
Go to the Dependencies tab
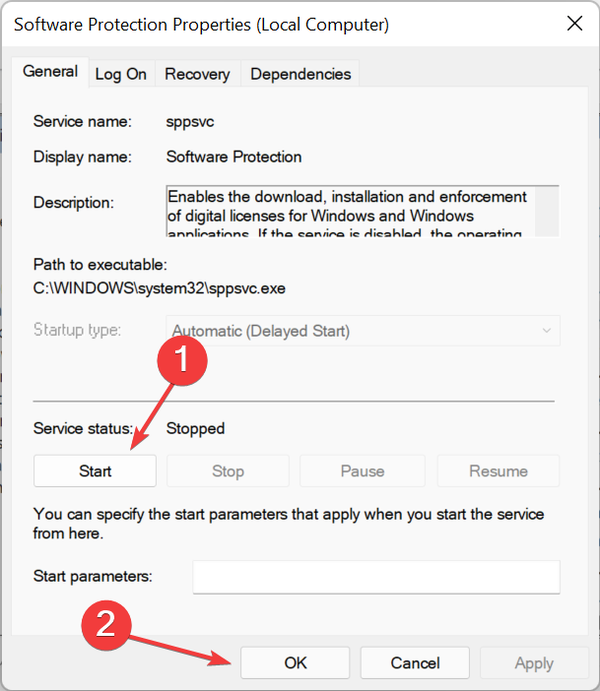(300, 74)
